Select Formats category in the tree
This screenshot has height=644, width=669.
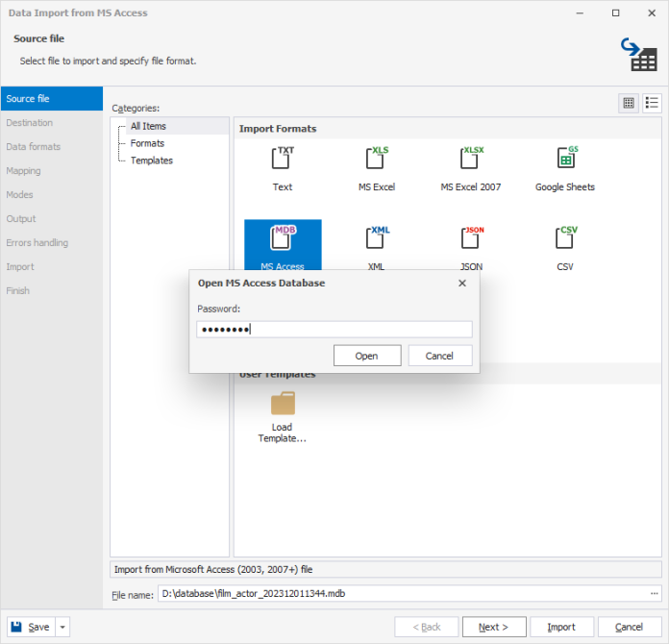point(147,143)
